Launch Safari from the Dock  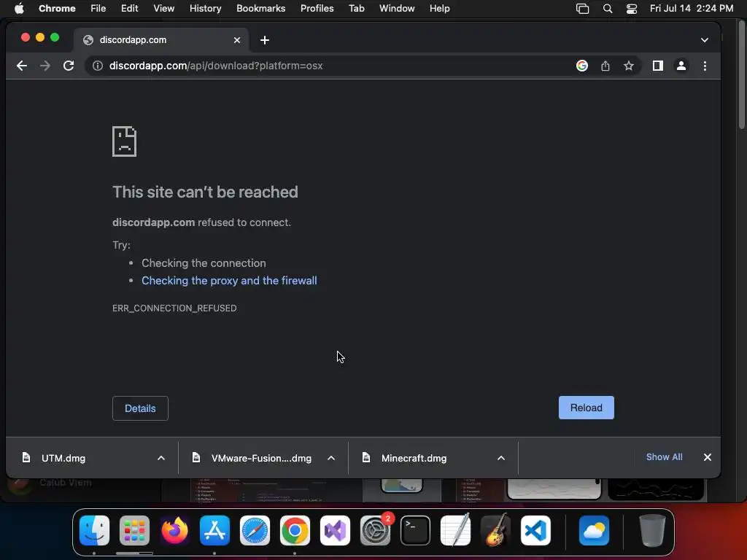pyautogui.click(x=255, y=531)
